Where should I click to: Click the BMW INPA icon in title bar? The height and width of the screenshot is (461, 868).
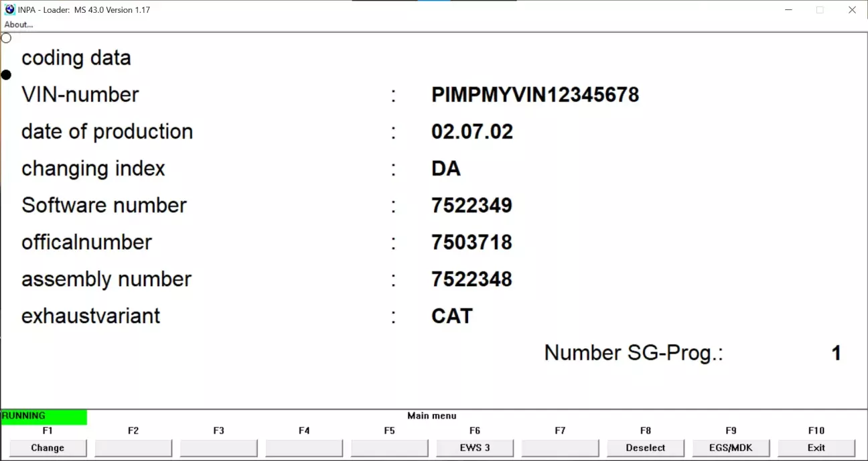(x=9, y=10)
